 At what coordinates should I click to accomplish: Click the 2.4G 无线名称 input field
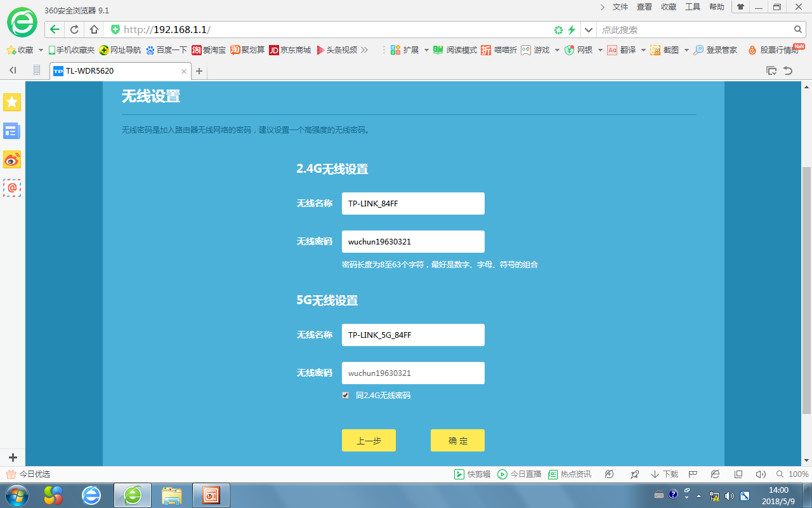[413, 203]
